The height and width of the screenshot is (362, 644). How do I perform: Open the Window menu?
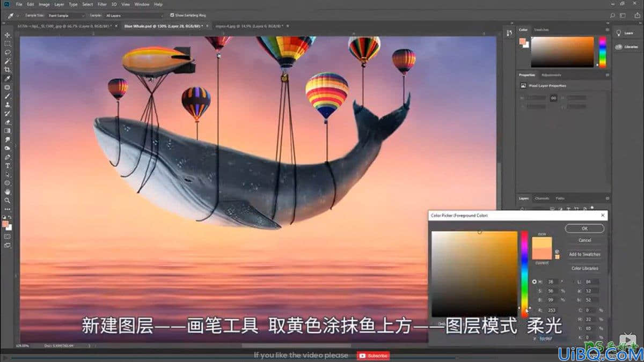142,4
